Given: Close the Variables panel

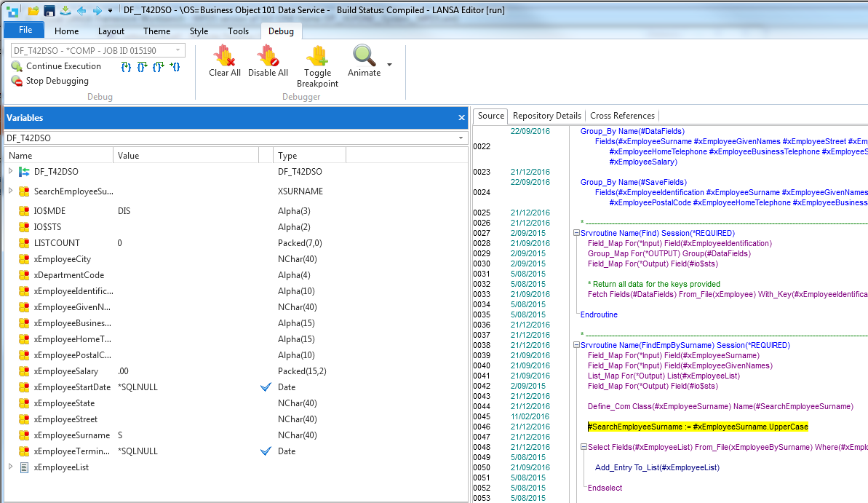Looking at the screenshot, I should click(461, 118).
